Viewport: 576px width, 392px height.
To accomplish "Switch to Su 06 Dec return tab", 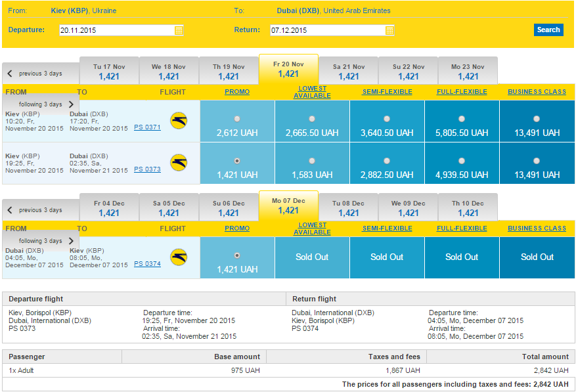I will click(x=229, y=208).
